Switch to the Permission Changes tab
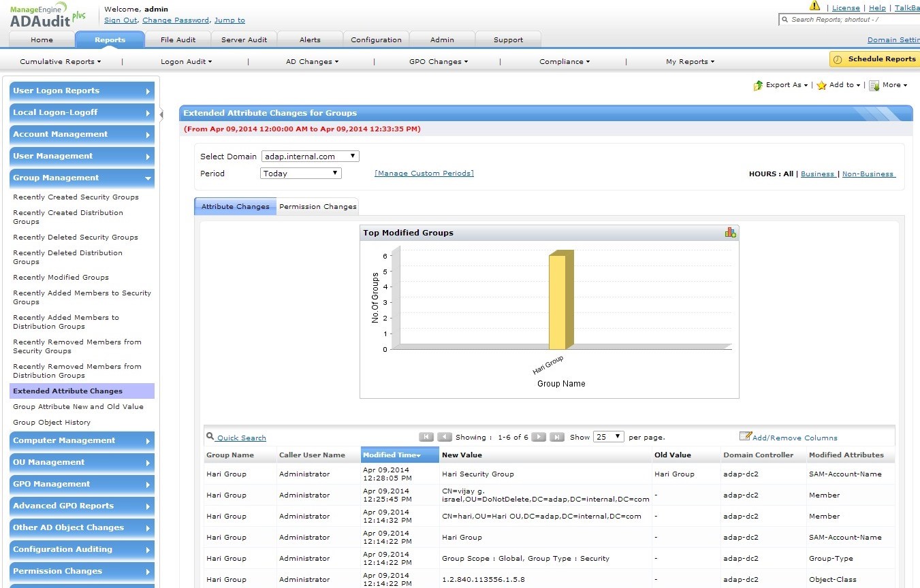This screenshot has height=588, width=920. click(x=317, y=207)
